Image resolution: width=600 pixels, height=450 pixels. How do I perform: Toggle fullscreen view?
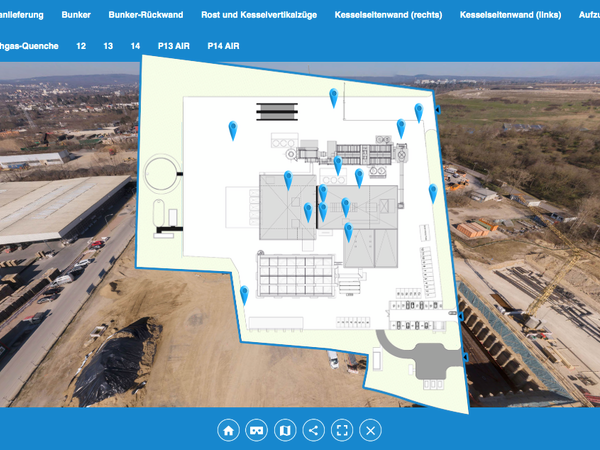[342, 430]
